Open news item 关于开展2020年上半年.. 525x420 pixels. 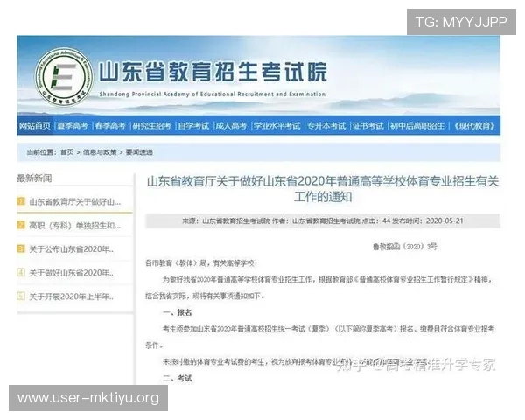tap(72, 297)
